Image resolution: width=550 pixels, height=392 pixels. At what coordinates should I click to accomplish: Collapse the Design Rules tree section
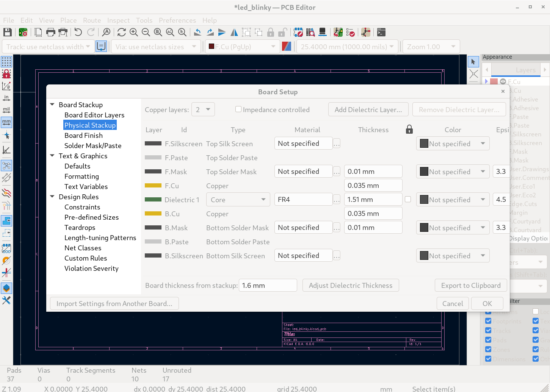(x=52, y=197)
